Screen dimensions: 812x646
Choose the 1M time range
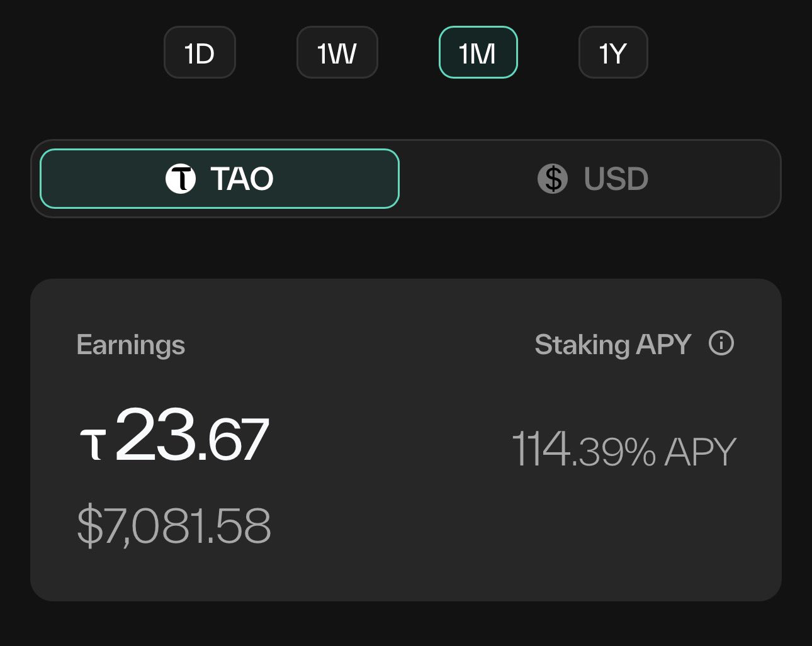click(478, 53)
